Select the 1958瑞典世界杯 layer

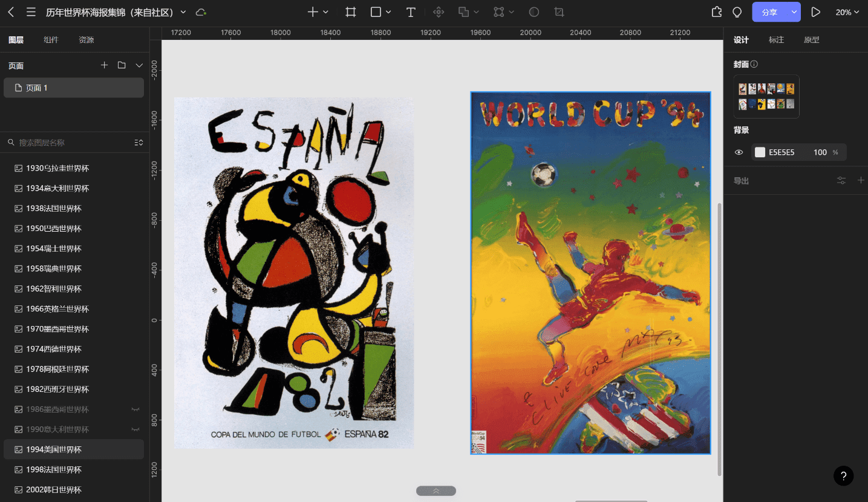pos(74,269)
